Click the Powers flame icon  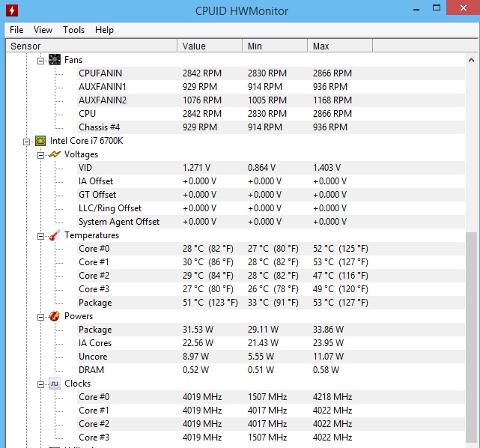click(55, 316)
